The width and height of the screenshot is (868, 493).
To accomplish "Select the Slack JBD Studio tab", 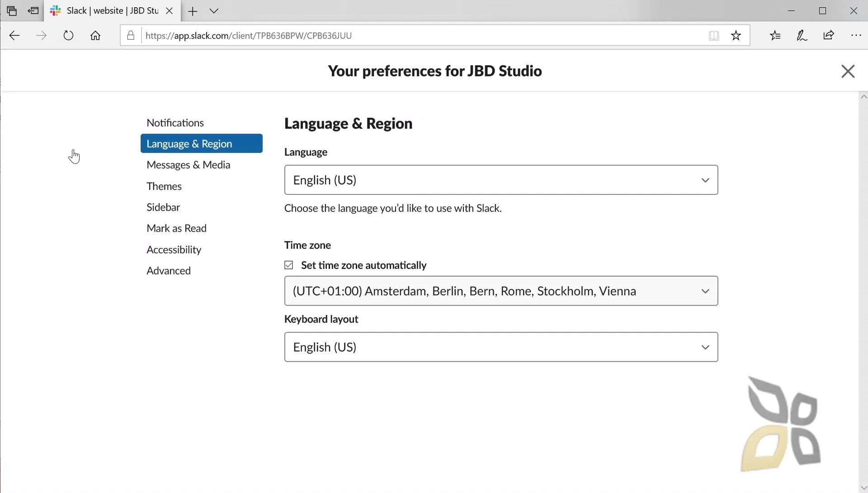I will pyautogui.click(x=112, y=11).
